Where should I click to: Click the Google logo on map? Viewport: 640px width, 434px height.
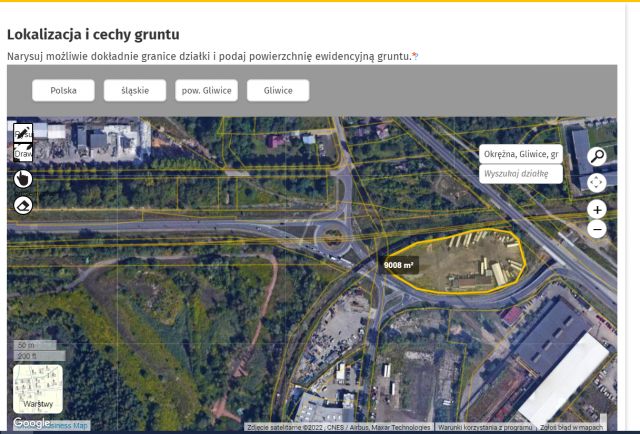click(x=32, y=423)
